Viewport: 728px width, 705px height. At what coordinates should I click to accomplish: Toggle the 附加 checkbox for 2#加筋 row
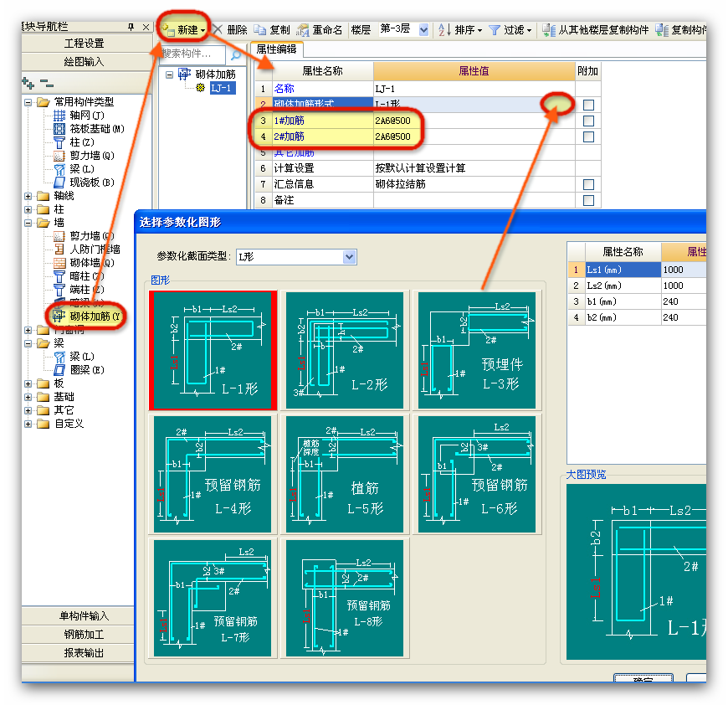coord(588,136)
